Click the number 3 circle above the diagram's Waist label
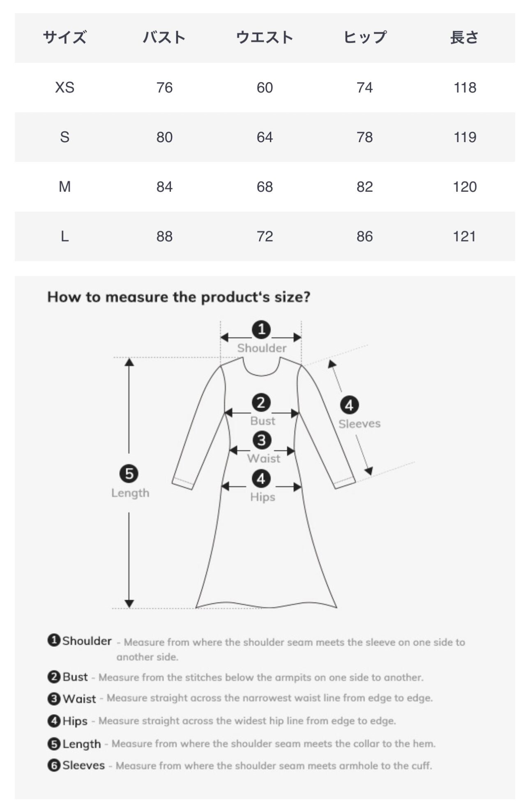Viewport: 530px width, 812px height. tap(262, 440)
